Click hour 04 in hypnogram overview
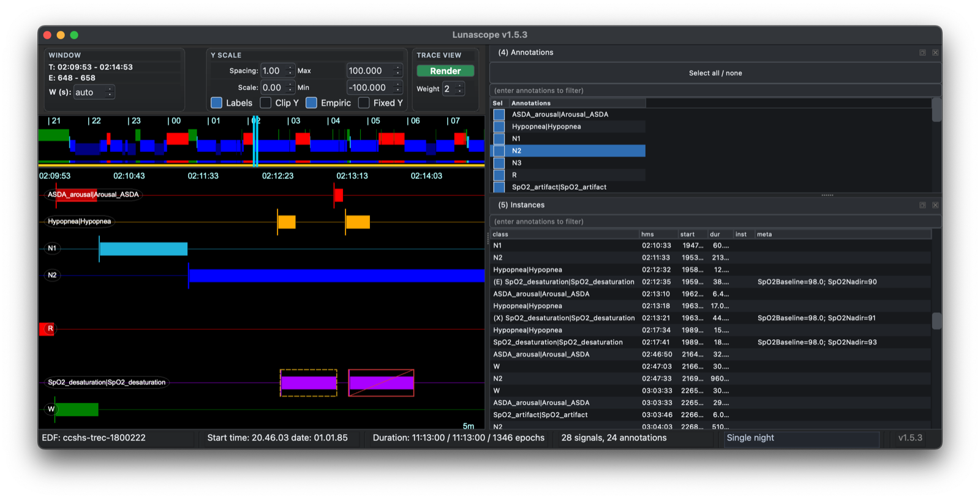This screenshot has height=499, width=980. tap(334, 121)
